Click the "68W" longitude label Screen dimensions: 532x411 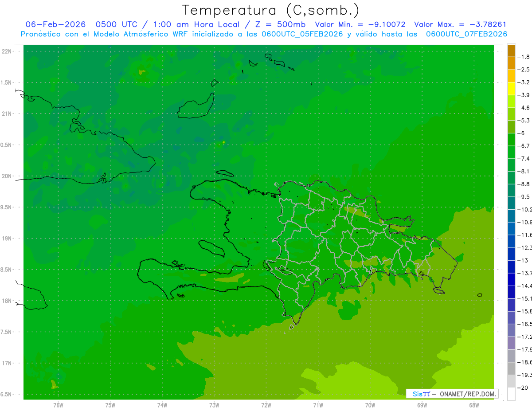click(474, 405)
